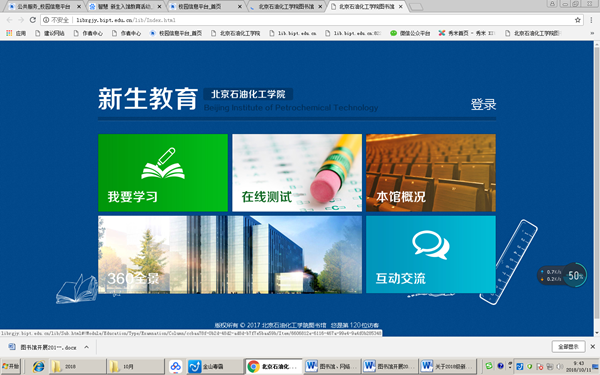Screen dimensions: 600x375
Task: Open the 我要学习 green tile
Action: [163, 173]
